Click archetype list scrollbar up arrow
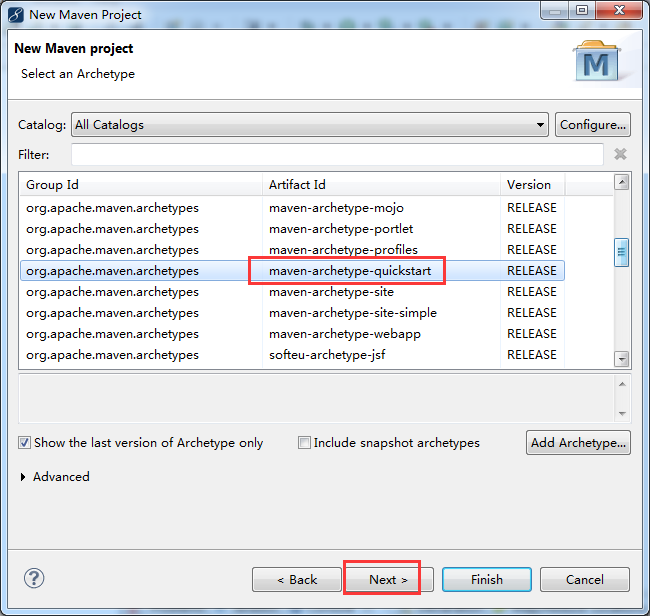This screenshot has height=616, width=650. click(621, 182)
